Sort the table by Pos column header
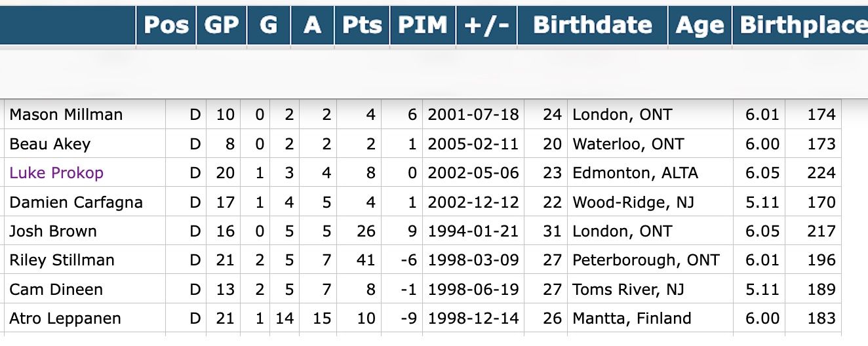 (x=166, y=25)
